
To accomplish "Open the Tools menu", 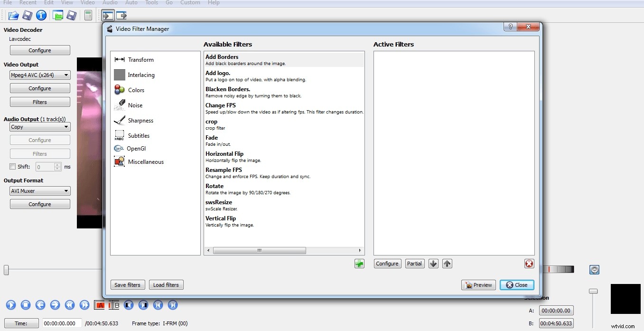I will 151,3.
